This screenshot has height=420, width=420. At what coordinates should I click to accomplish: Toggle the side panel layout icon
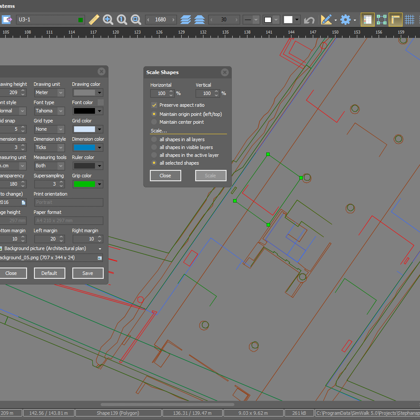click(x=367, y=20)
